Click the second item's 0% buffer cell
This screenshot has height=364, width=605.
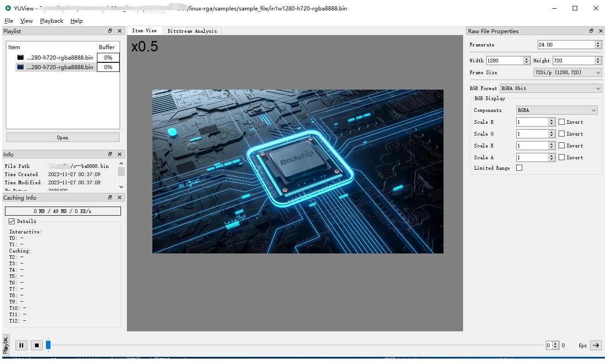coord(108,67)
